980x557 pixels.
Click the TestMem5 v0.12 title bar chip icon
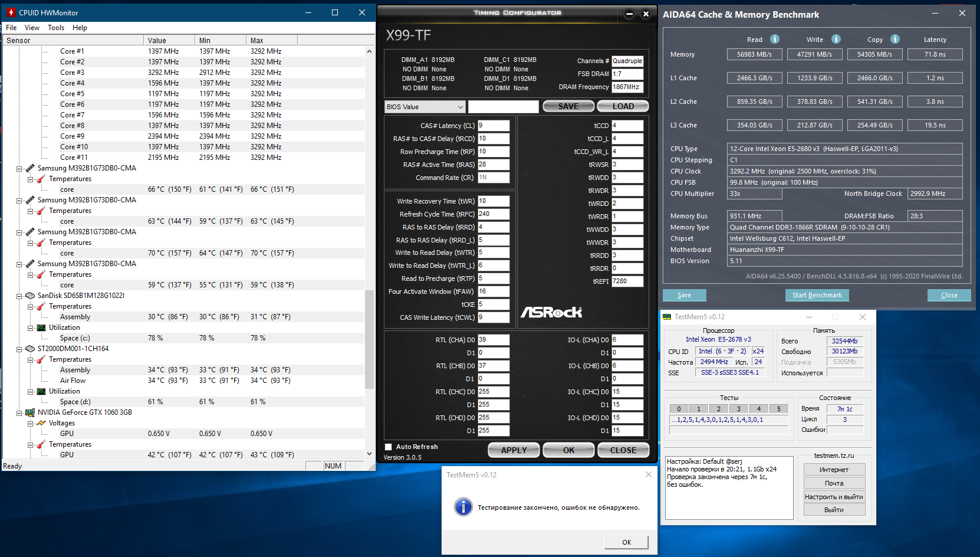[x=667, y=317]
